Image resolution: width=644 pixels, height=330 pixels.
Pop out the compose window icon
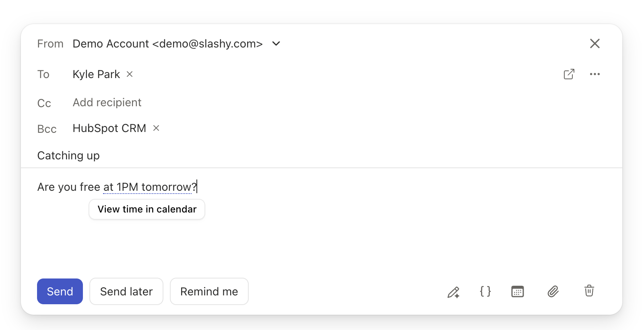[x=569, y=74]
